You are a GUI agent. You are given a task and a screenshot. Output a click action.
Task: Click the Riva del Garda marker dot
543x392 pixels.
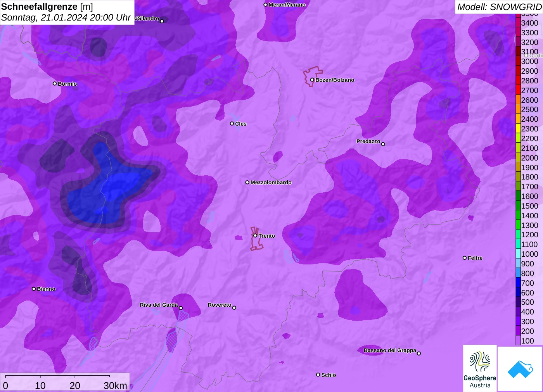(181, 308)
